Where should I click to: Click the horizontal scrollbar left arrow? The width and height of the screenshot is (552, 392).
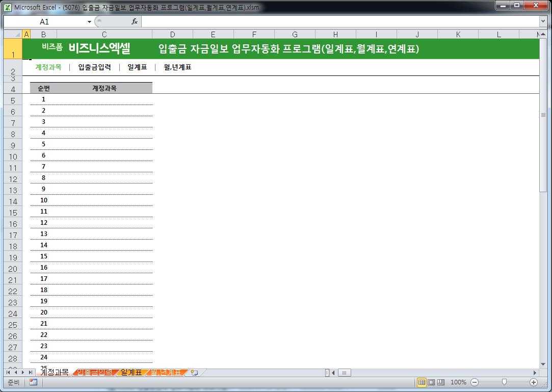333,372
